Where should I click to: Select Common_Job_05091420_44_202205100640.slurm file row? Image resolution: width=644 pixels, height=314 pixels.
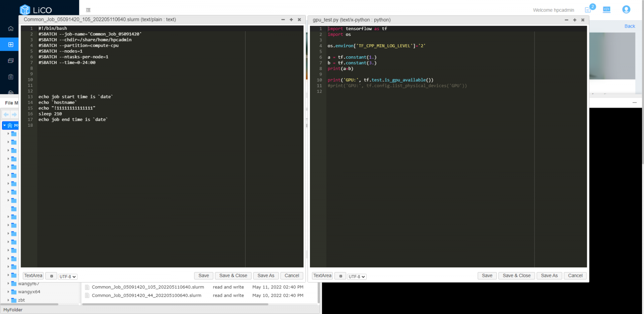(x=147, y=296)
